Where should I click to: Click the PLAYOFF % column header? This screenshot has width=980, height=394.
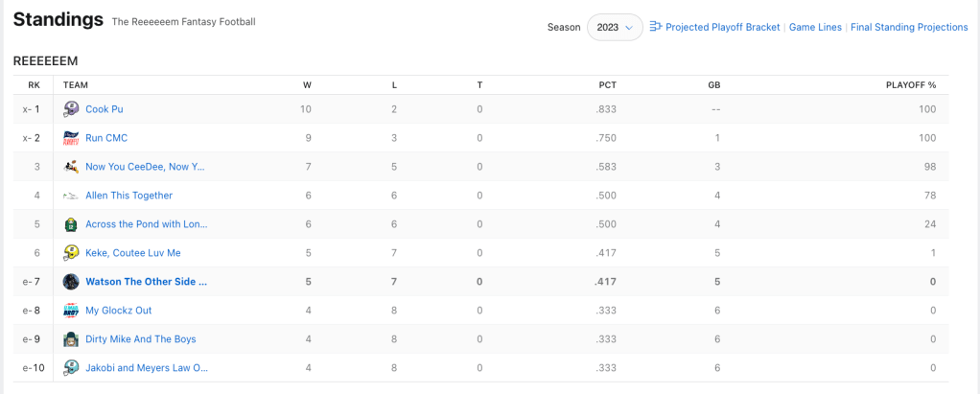tap(910, 85)
